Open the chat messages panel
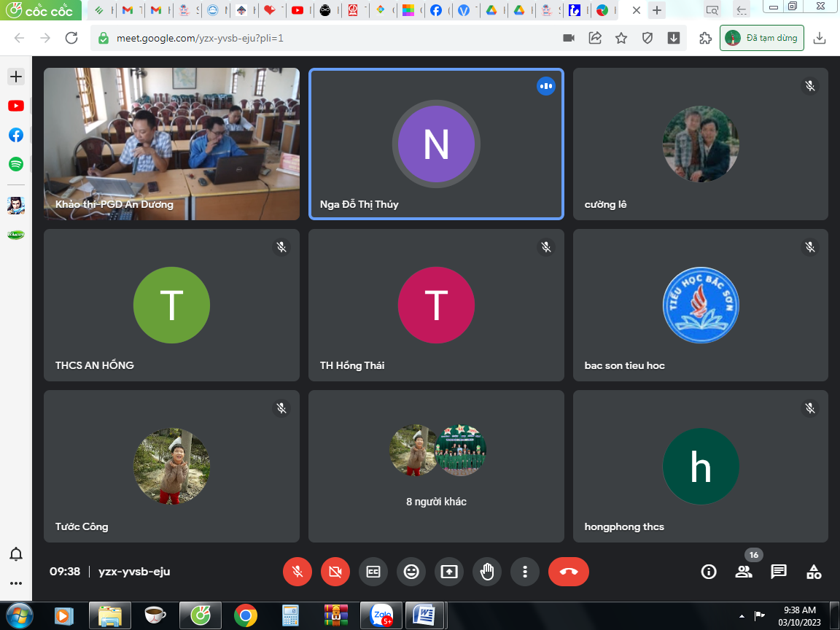Viewport: 840px width, 630px height. tap(779, 572)
